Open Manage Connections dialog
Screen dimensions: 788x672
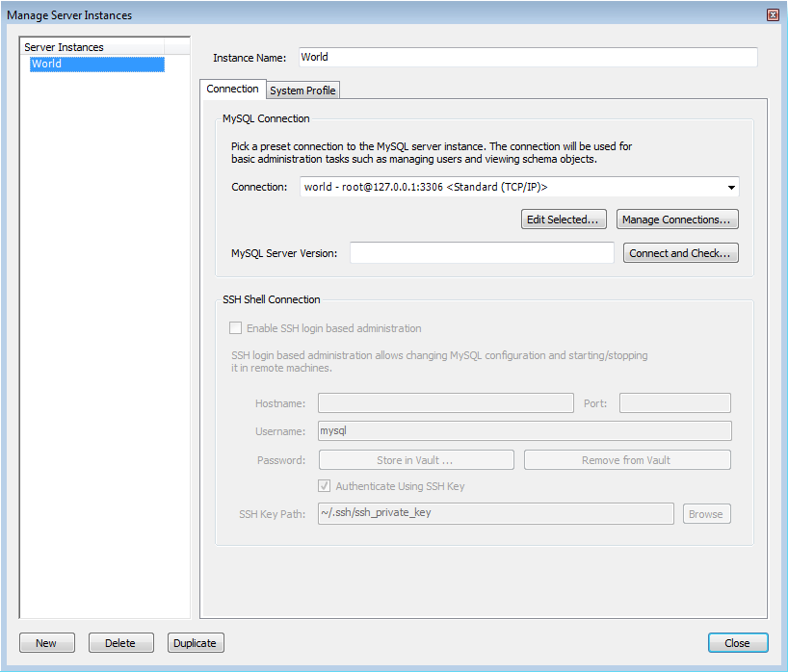677,219
